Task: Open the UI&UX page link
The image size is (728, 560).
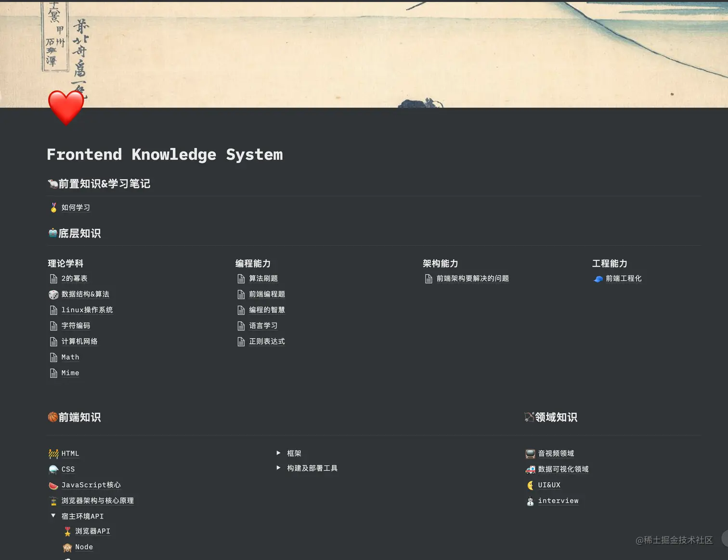Action: click(x=549, y=485)
